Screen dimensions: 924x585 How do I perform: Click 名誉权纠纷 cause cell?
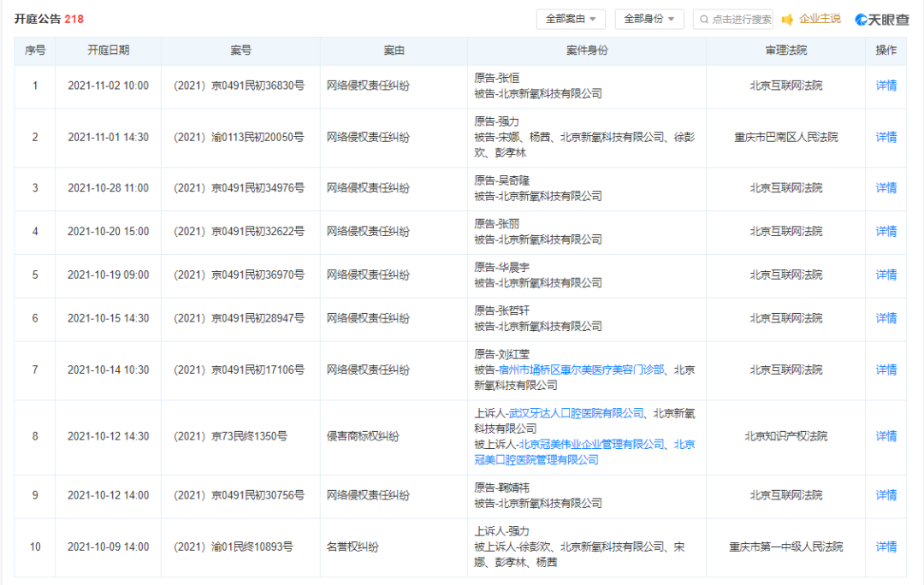coord(352,547)
